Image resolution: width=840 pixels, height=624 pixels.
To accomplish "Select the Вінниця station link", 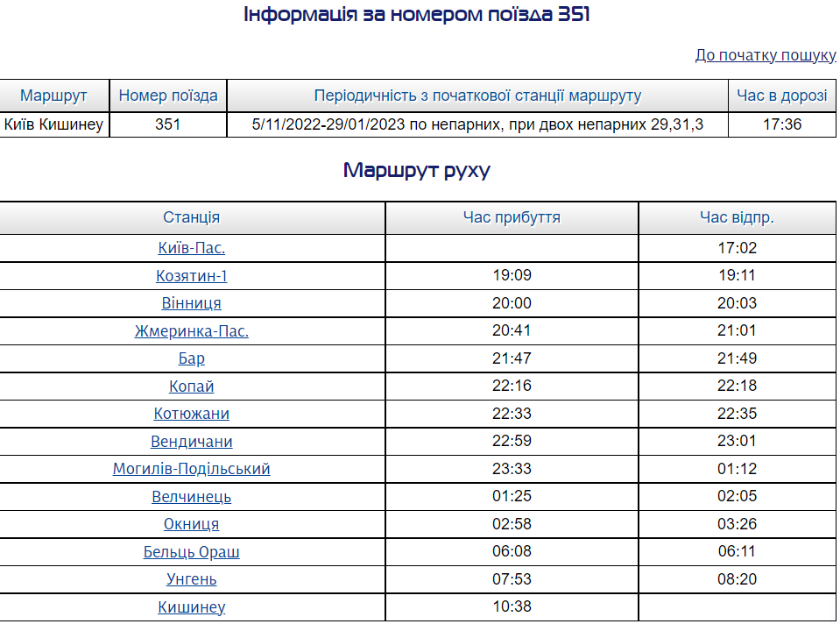I will pyautogui.click(x=192, y=303).
